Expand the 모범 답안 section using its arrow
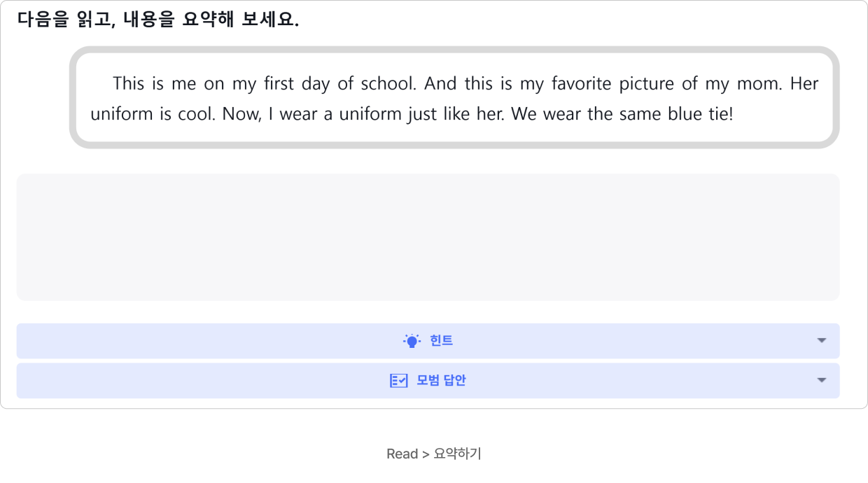The width and height of the screenshot is (868, 483). pyautogui.click(x=822, y=381)
